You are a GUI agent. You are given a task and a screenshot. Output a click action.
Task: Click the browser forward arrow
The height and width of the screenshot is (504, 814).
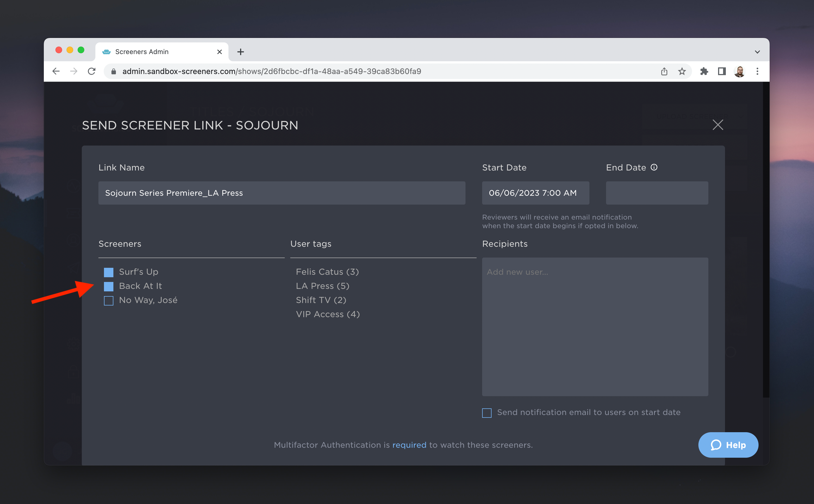[x=74, y=71]
